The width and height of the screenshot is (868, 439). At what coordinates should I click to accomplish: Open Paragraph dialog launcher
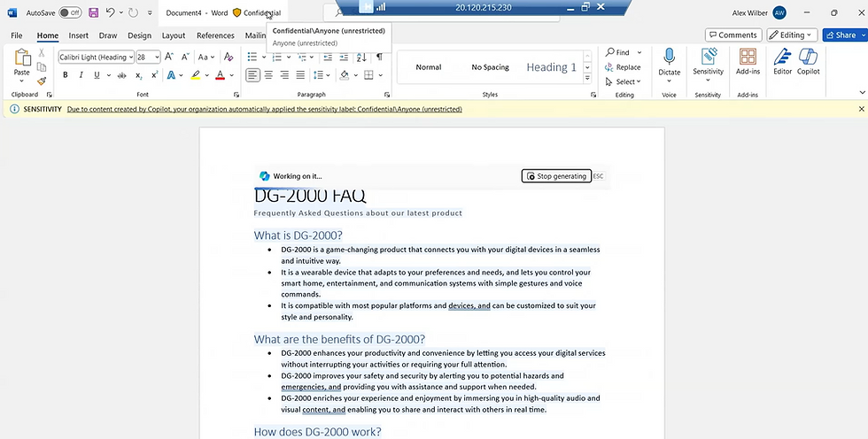tap(387, 95)
